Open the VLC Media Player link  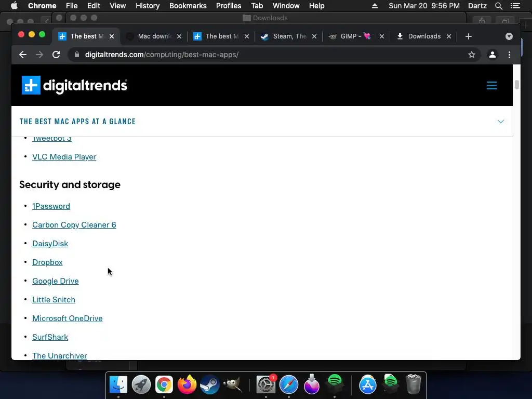click(x=64, y=157)
